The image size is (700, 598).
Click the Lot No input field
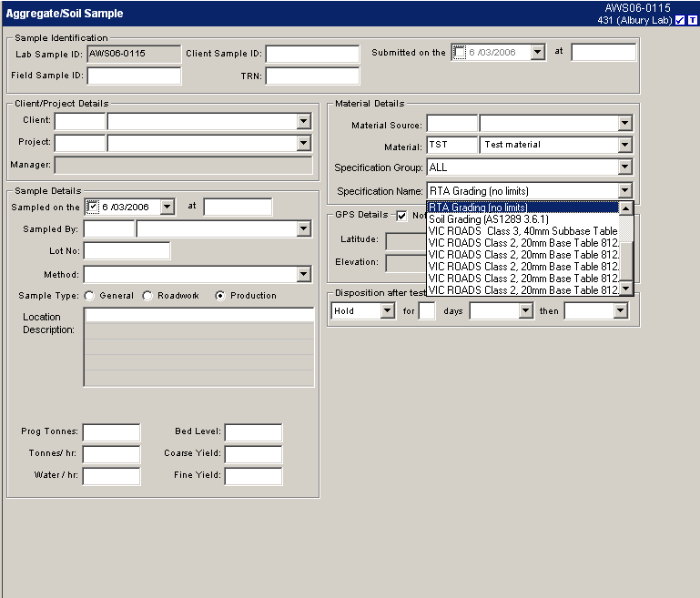[127, 250]
